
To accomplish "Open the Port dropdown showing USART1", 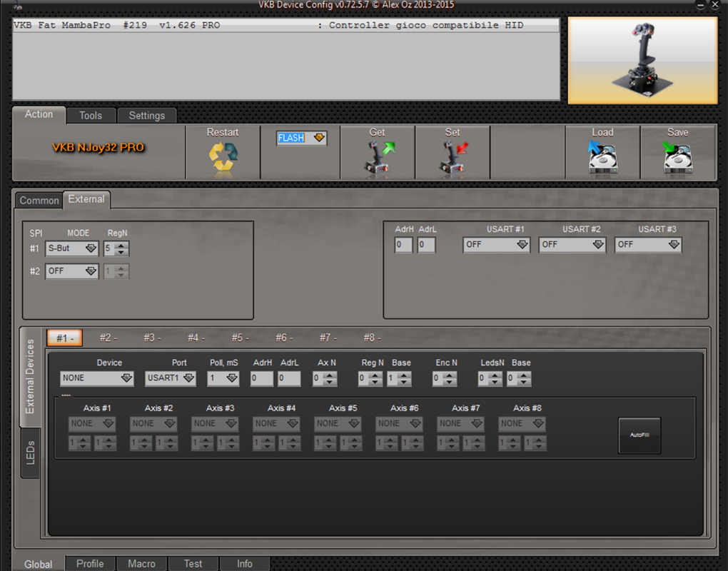I will coord(171,378).
